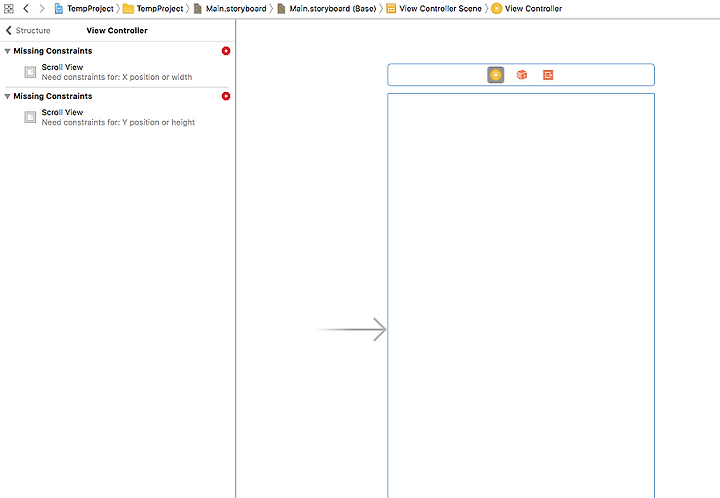Viewport: 720px width, 498px height.
Task: Click the initial view controller entry arrow
Action: click(352, 330)
